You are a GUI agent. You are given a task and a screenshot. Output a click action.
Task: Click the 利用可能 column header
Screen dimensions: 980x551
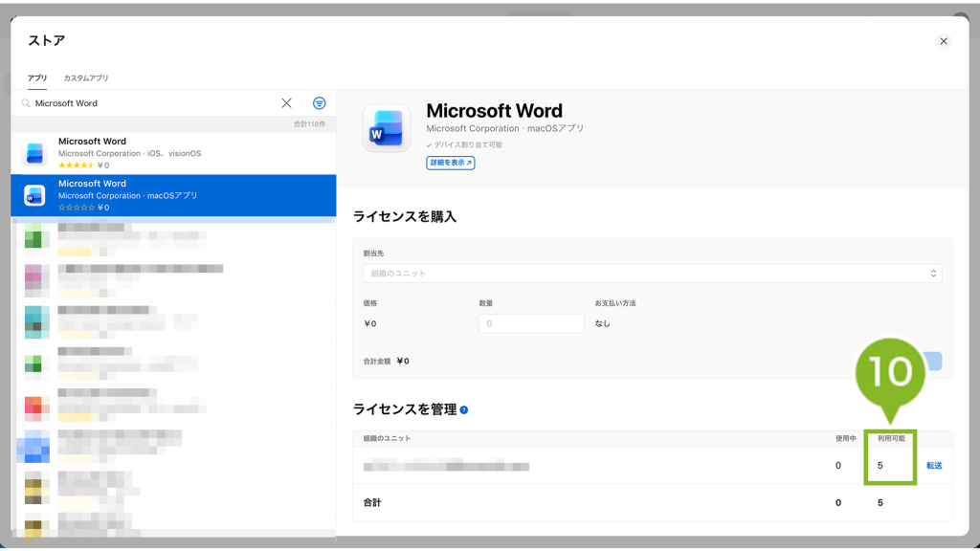(x=891, y=438)
